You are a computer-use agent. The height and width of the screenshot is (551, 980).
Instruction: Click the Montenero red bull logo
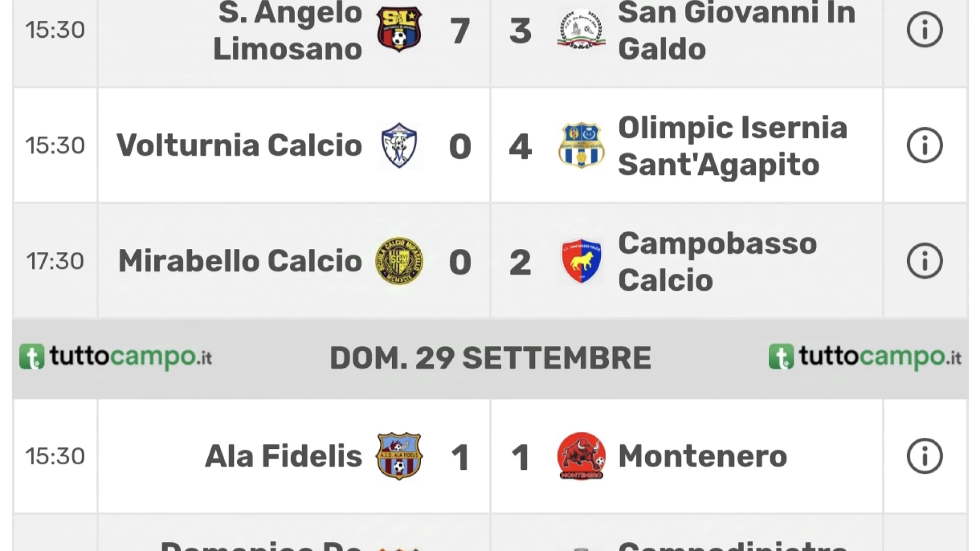tap(581, 456)
